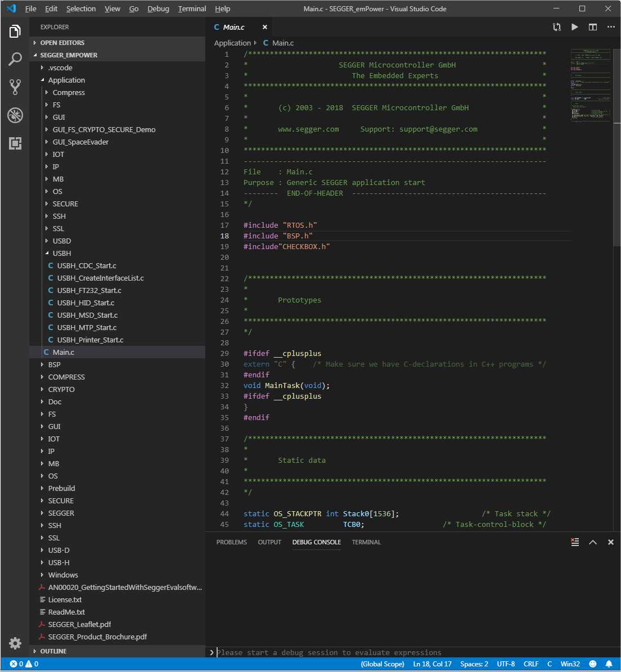Open USBH_HID_Start.c file
This screenshot has height=672, width=621.
pos(85,303)
